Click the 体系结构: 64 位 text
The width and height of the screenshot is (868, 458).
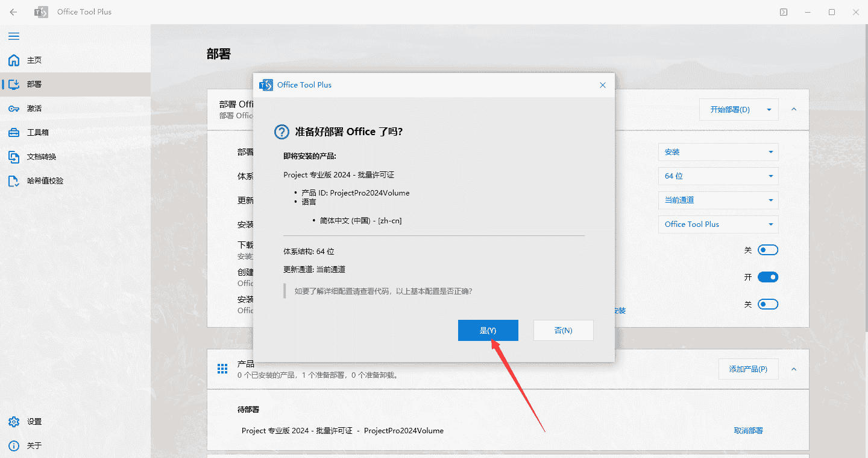tap(309, 252)
